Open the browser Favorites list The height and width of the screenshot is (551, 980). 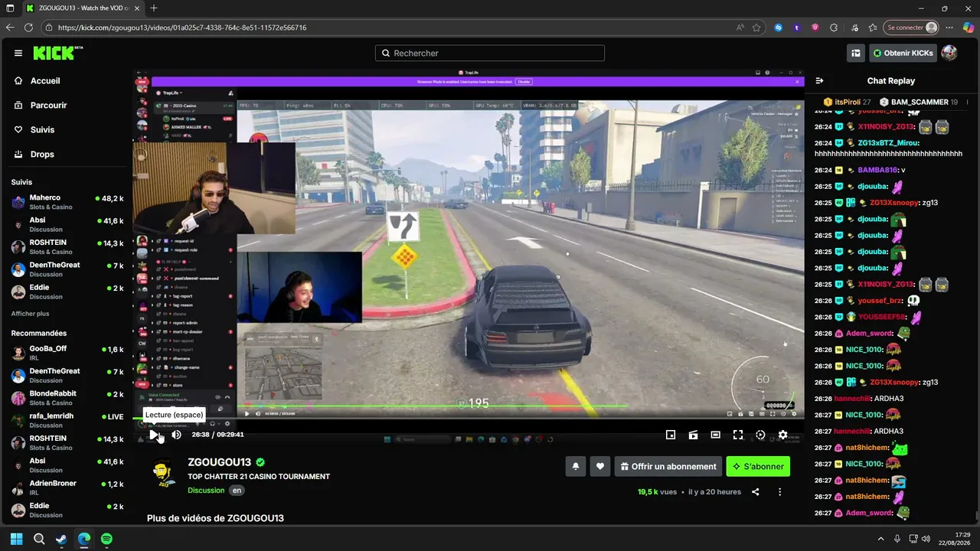click(872, 28)
